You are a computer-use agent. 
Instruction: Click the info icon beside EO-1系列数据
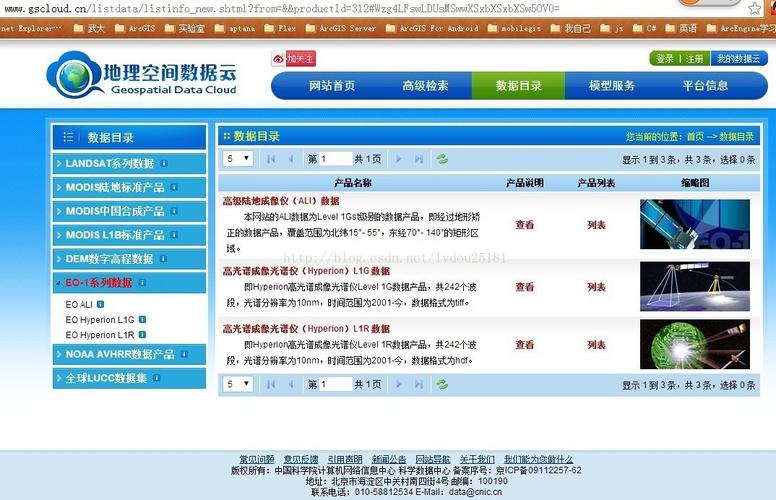[x=142, y=282]
